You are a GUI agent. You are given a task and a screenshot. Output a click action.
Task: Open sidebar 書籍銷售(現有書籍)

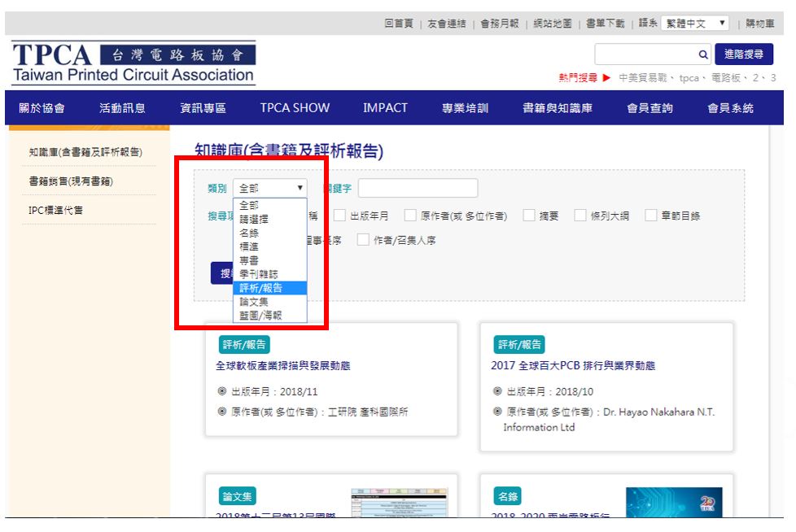click(x=71, y=181)
